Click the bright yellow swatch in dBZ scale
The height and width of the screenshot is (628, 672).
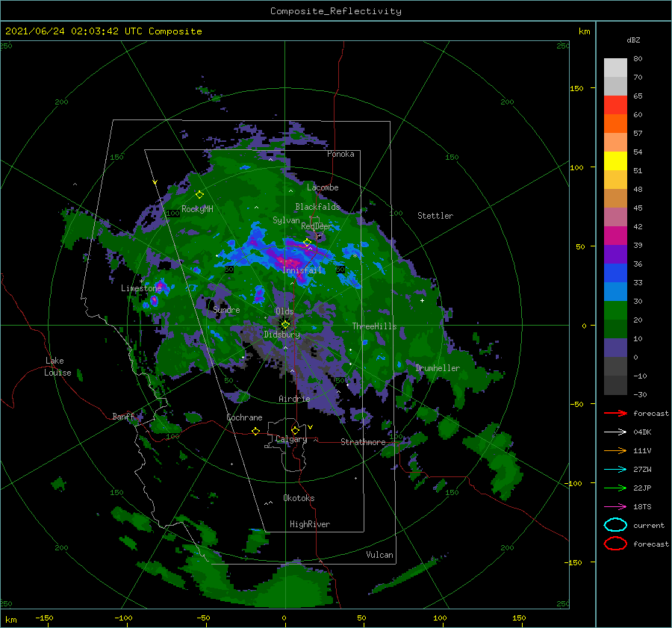click(x=615, y=161)
